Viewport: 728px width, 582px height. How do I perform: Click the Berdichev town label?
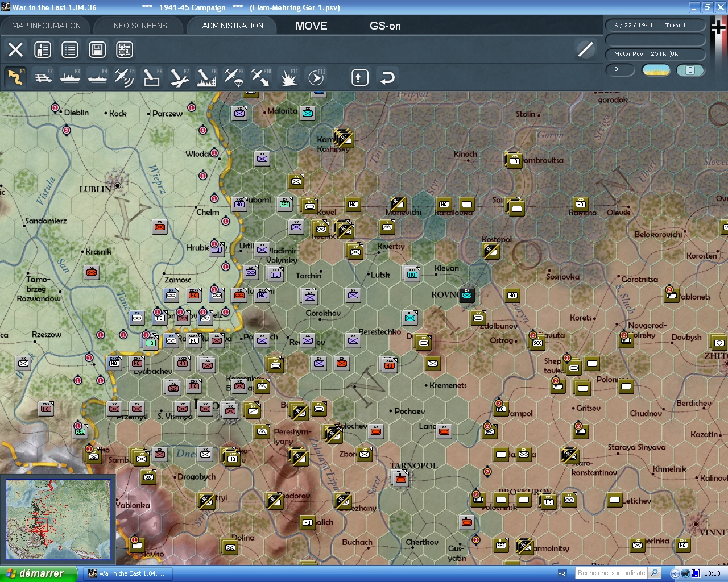(x=694, y=403)
